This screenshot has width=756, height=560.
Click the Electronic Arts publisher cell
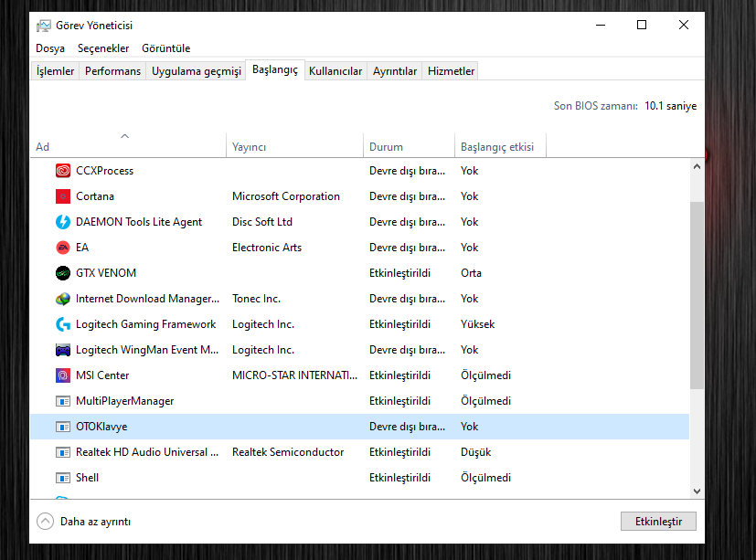click(x=267, y=248)
